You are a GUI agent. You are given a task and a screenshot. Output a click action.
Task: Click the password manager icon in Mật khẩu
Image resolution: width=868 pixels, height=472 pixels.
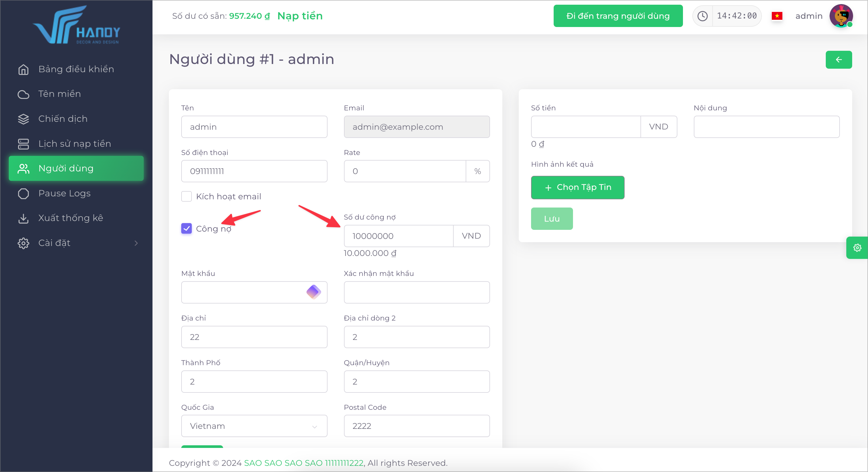(313, 292)
